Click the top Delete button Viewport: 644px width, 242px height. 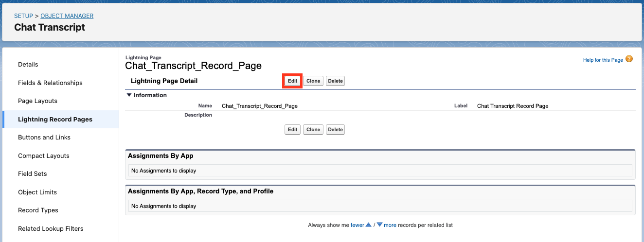335,81
